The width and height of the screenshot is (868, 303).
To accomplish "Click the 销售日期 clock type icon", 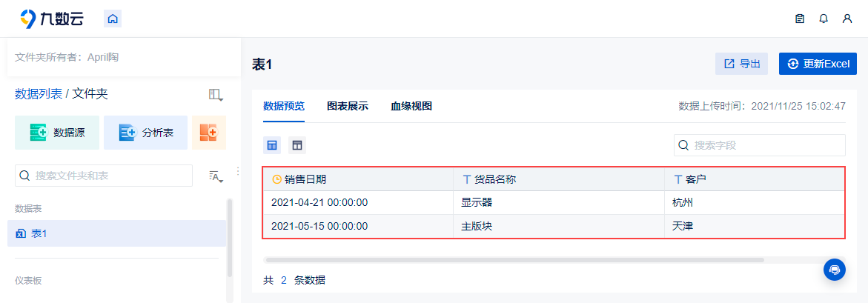I will (277, 179).
